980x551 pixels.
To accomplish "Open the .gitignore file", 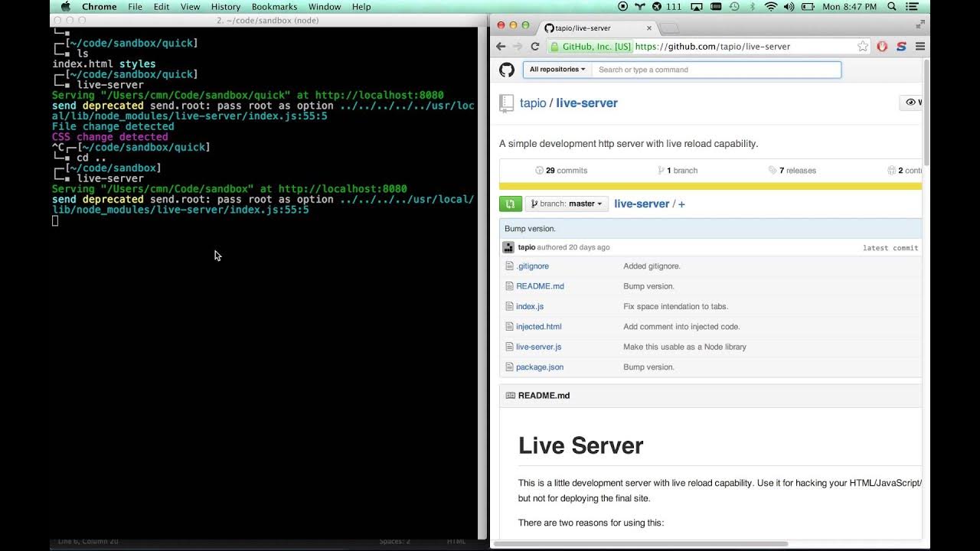I will (532, 266).
